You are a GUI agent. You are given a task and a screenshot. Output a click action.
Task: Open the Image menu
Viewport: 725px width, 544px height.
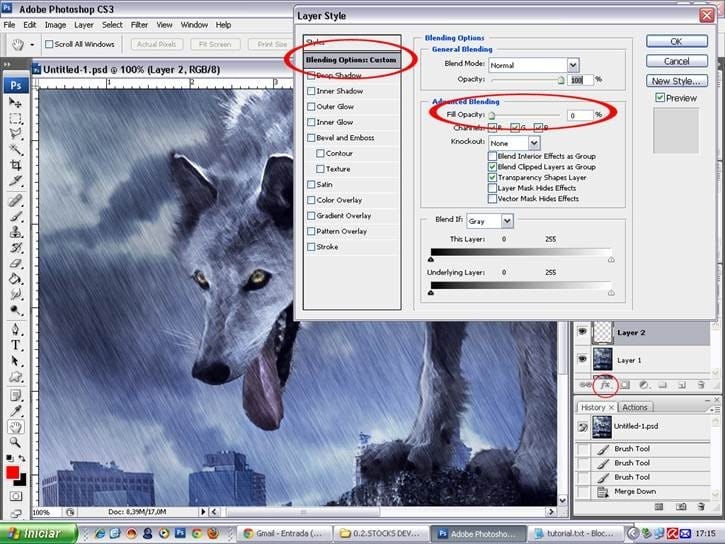click(55, 25)
